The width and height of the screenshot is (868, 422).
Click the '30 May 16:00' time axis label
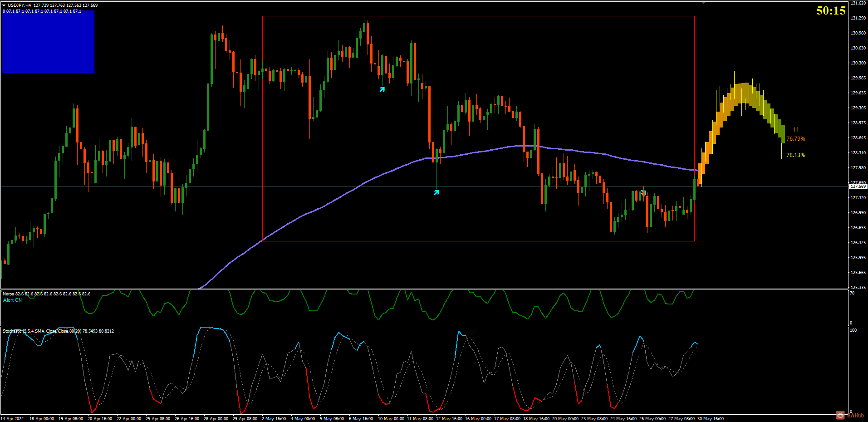(711, 419)
